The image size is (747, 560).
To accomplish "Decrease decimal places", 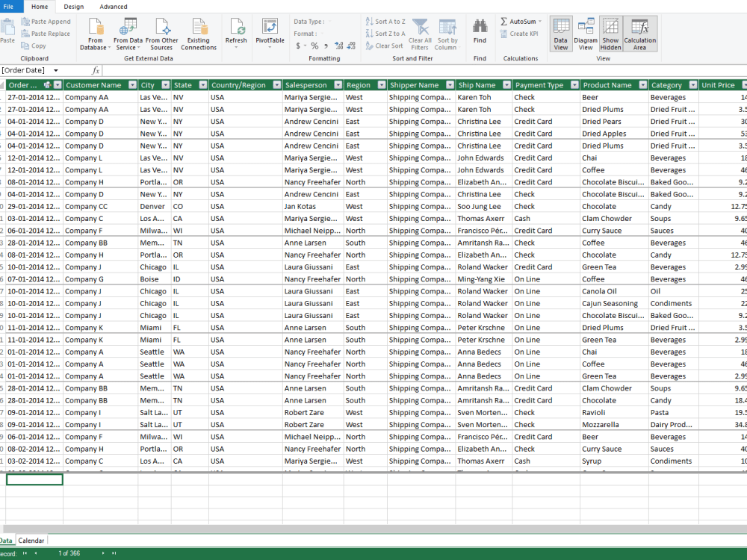I will pyautogui.click(x=351, y=46).
